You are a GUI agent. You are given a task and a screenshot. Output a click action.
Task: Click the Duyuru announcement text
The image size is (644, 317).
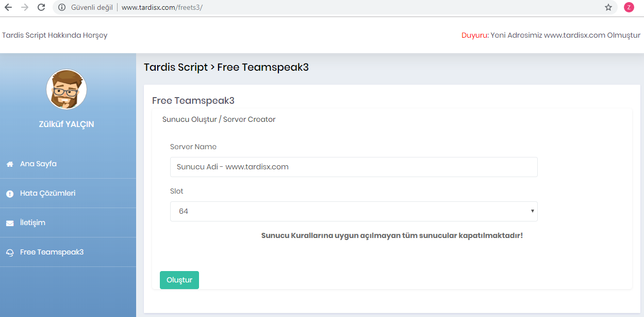pos(551,35)
